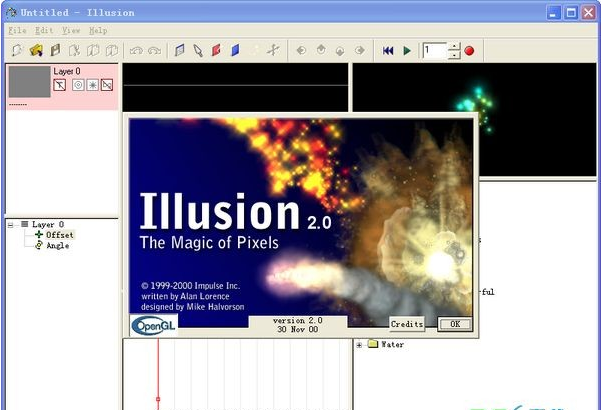601x410 pixels.
Task: Select the Angle property
Action: [57, 246]
